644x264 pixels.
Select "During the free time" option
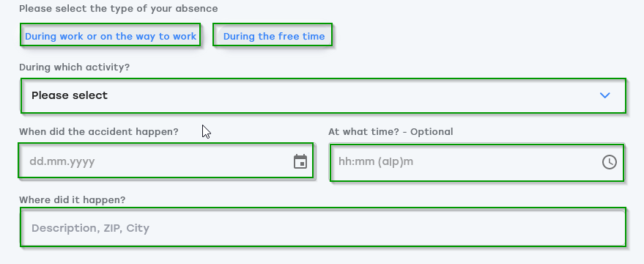pos(274,36)
